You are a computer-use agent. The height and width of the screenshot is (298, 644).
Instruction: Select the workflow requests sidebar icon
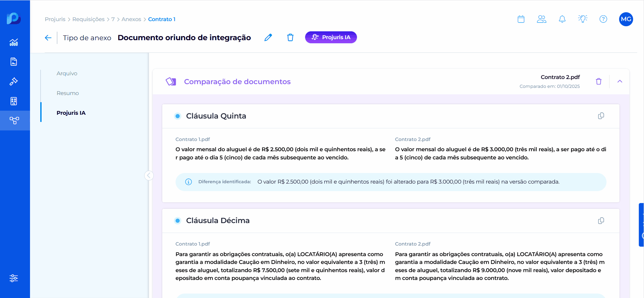(14, 121)
